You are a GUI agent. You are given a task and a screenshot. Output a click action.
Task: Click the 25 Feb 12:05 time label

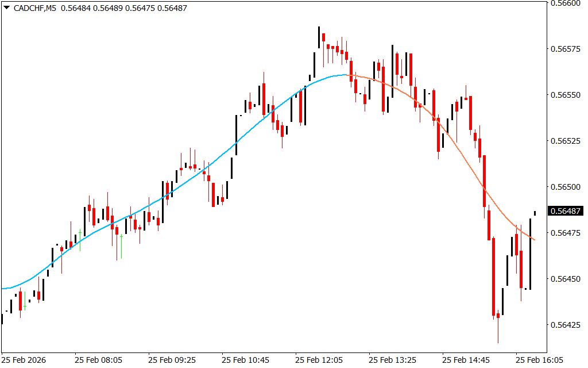coord(319,360)
